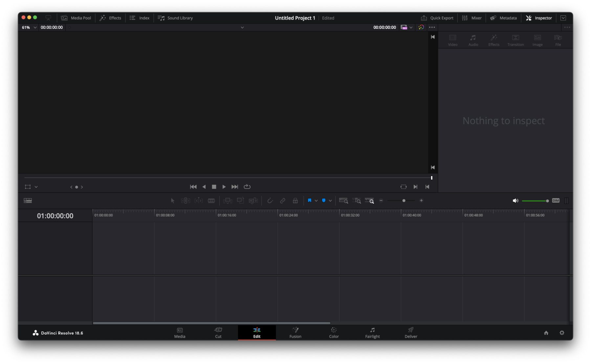Click the Quick Export button
Viewport: 591px width, 364px height.
437,18
